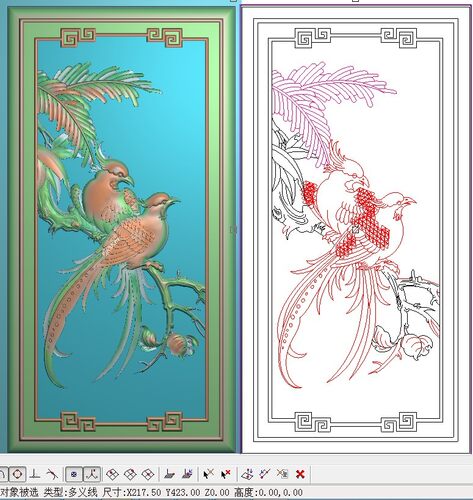Click the plane with down arrows icon

pyautogui.click(x=247, y=474)
